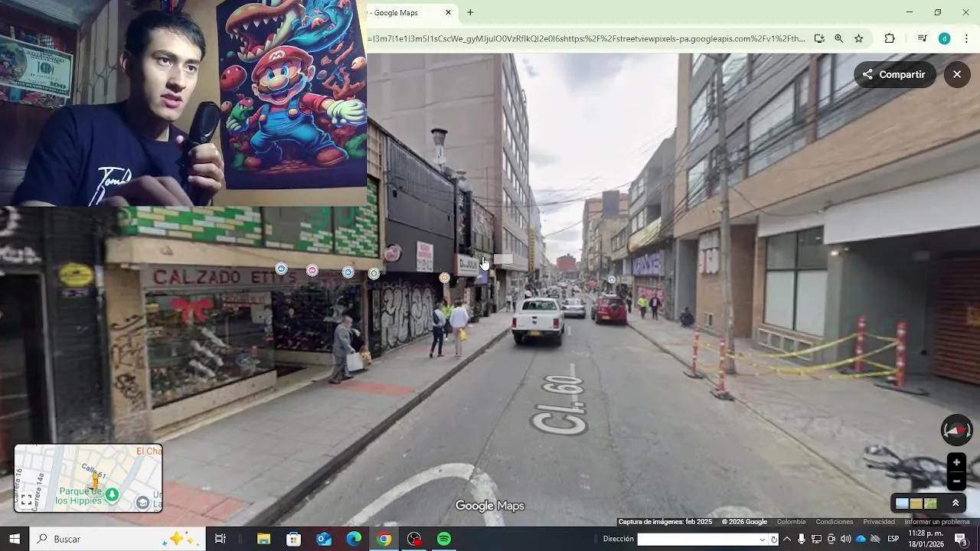Open the Chrome profile avatar
Viewport: 980px width, 551px height.
point(945,38)
